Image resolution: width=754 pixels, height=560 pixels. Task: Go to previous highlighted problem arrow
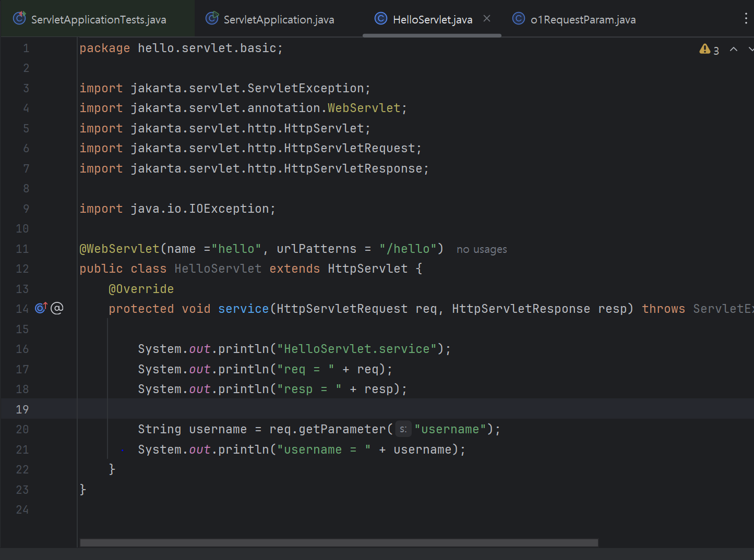point(734,49)
